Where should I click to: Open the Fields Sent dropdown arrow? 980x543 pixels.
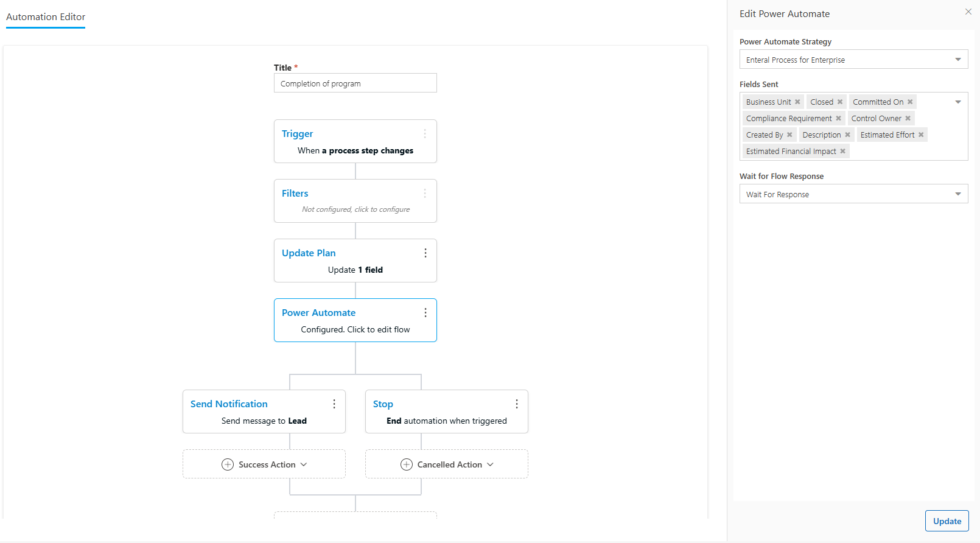pyautogui.click(x=958, y=102)
